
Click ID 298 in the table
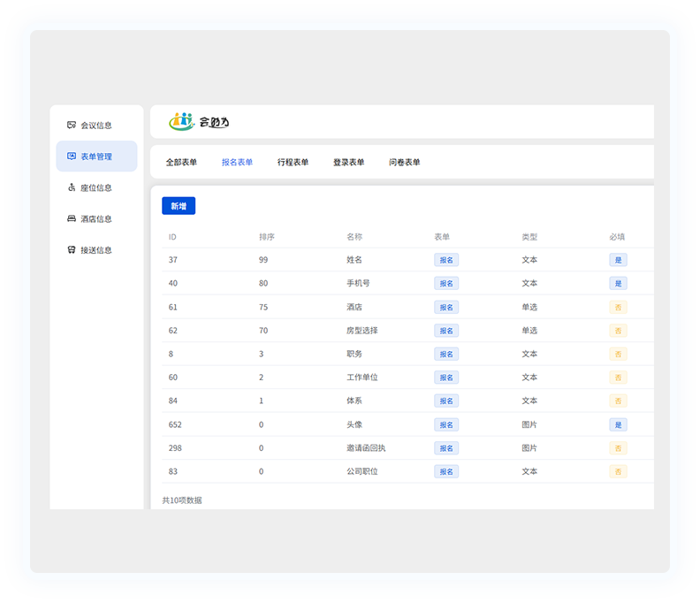(175, 448)
